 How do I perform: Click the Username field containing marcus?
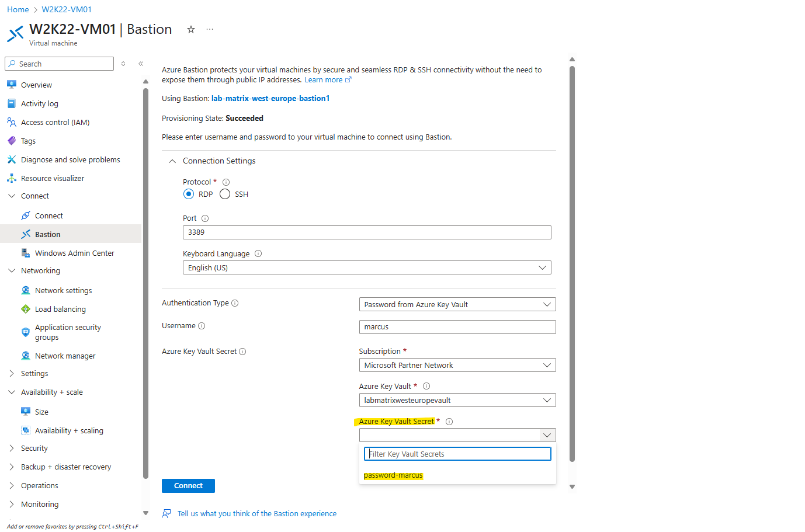457,327
